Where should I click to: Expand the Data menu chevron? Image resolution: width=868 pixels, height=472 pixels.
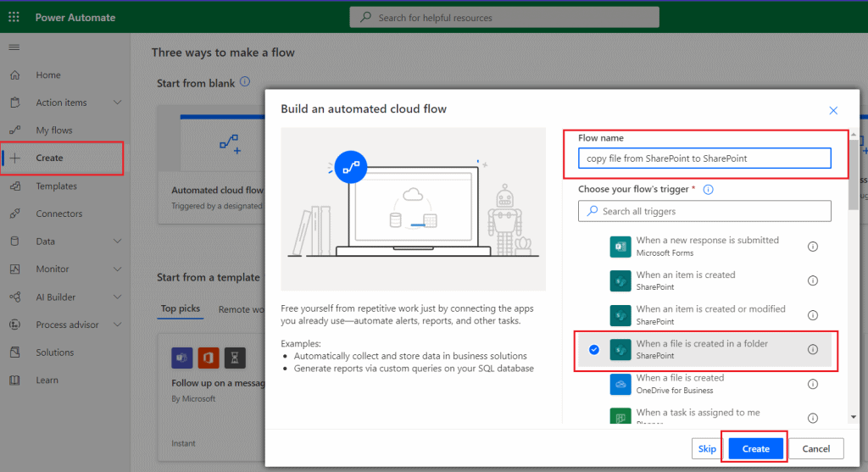click(x=117, y=242)
